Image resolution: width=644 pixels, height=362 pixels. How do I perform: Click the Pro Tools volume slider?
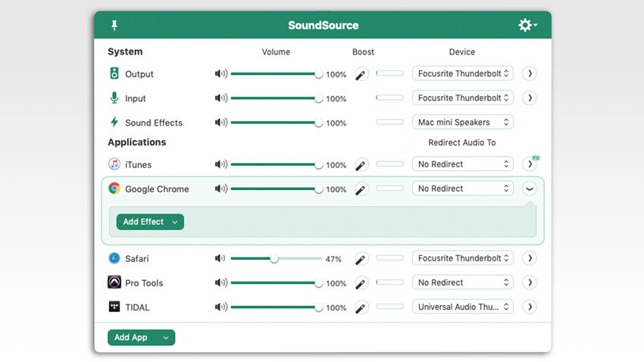277,282
